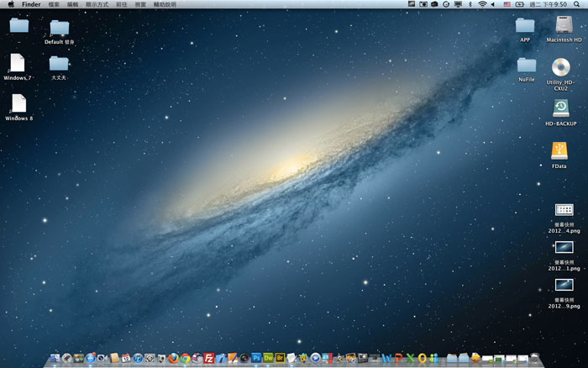Open the 輔助說明 (Help) menu
The width and height of the screenshot is (588, 368).
point(165,4)
